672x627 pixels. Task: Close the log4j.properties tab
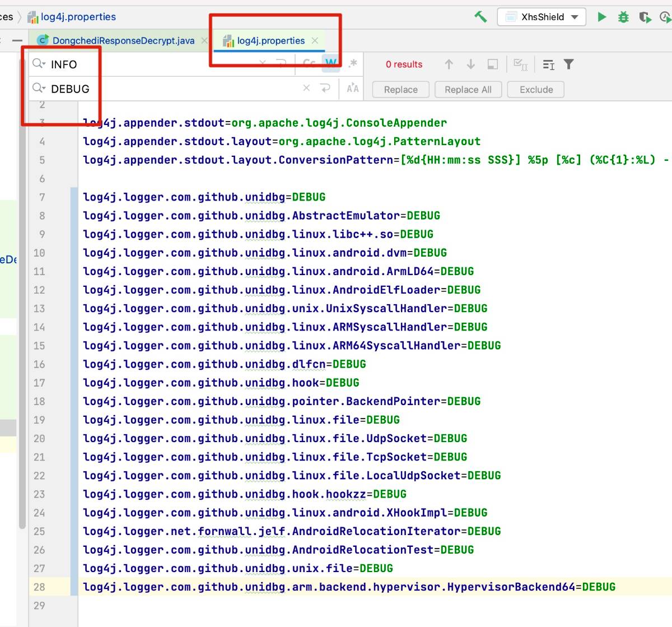tap(315, 40)
